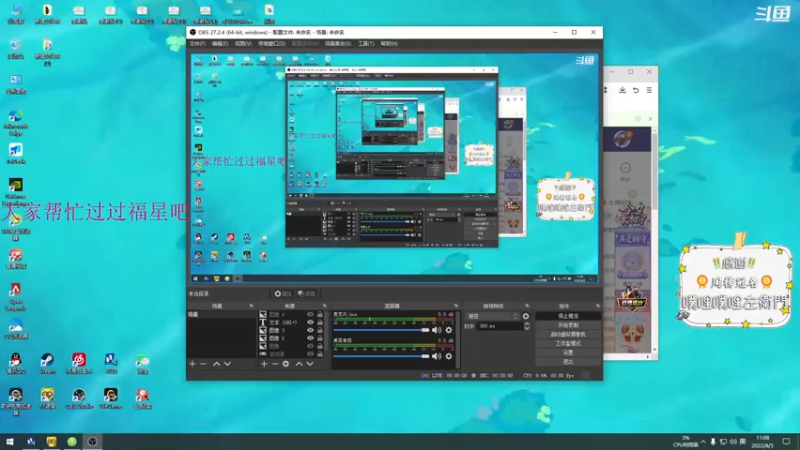Remove the selected source with the minus icon
The width and height of the screenshot is (800, 450).
coord(275,364)
